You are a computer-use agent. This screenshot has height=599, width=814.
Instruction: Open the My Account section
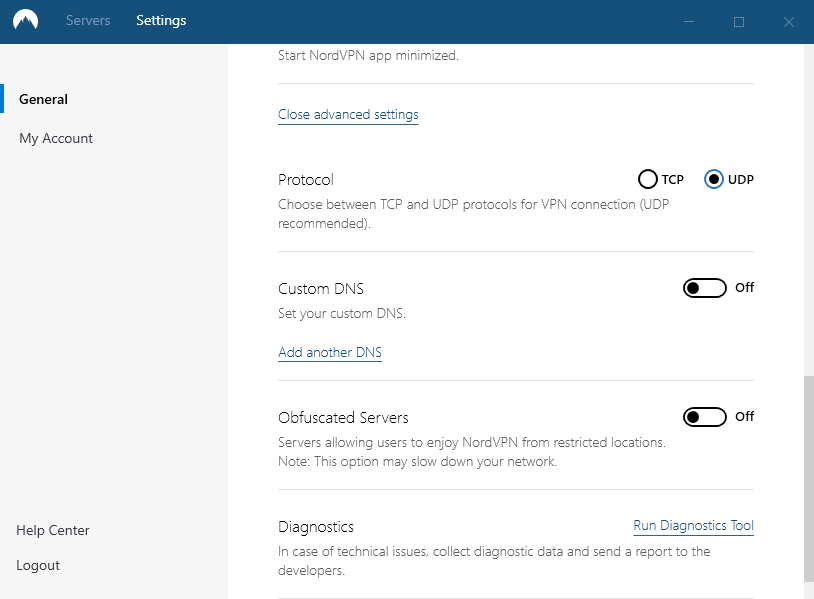pos(56,139)
